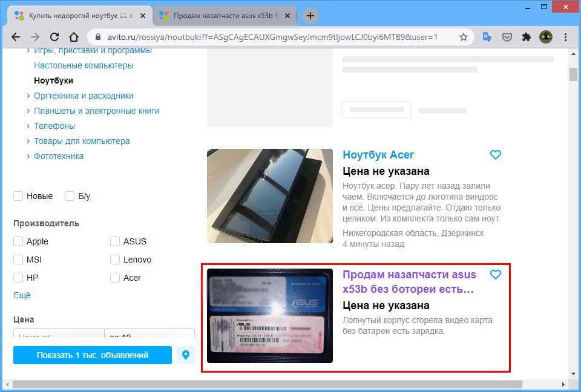This screenshot has height=392, width=581.
Task: Go to the browser home page icon
Action: pyautogui.click(x=74, y=37)
